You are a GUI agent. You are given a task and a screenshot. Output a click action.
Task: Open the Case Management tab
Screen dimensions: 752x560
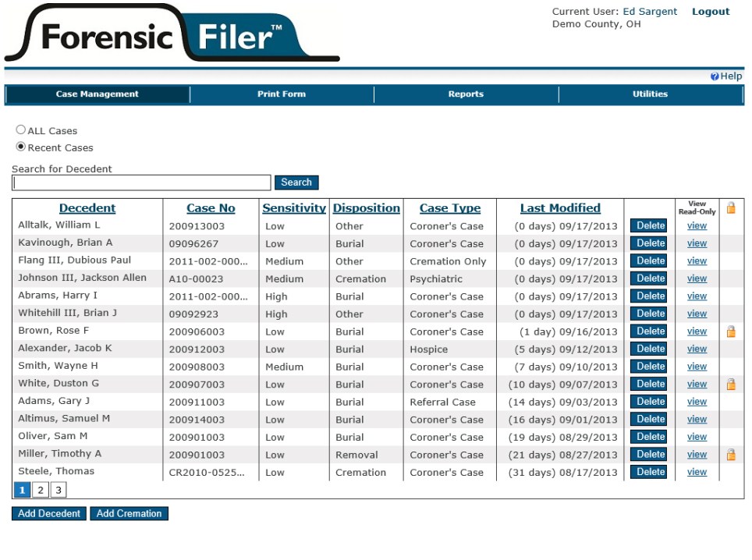[x=98, y=94]
